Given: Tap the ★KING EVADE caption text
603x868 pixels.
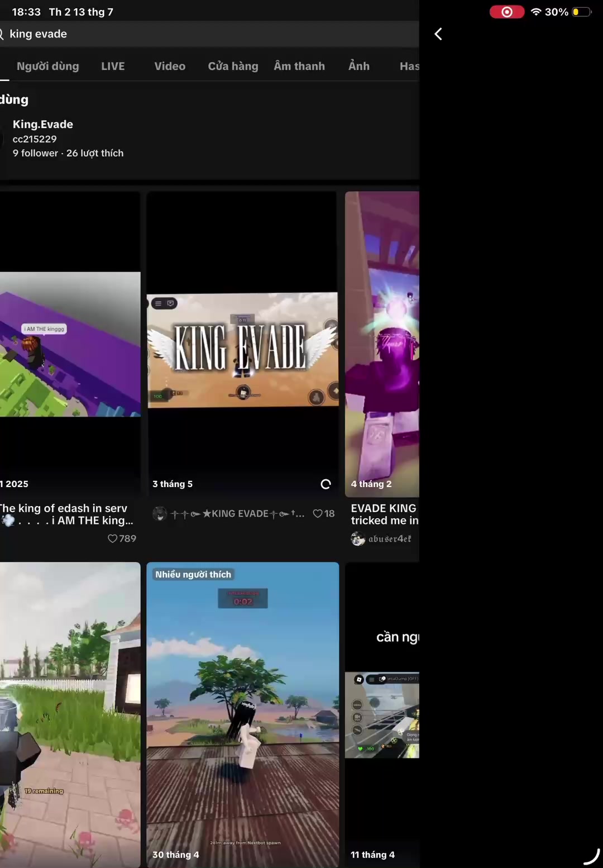Looking at the screenshot, I should coord(238,513).
